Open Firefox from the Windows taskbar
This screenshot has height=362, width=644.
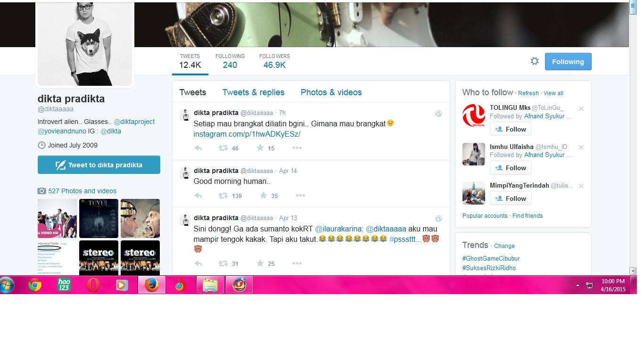(152, 285)
